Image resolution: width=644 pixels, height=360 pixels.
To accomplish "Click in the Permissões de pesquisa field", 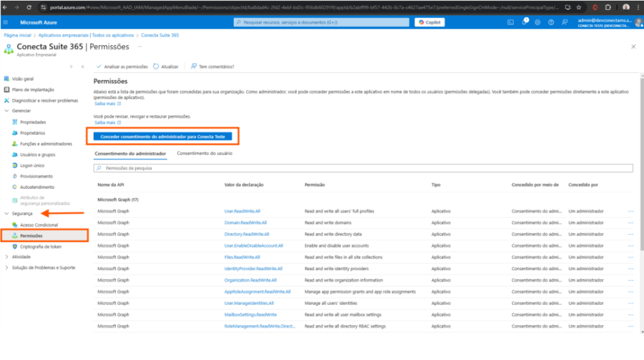I will 363,168.
